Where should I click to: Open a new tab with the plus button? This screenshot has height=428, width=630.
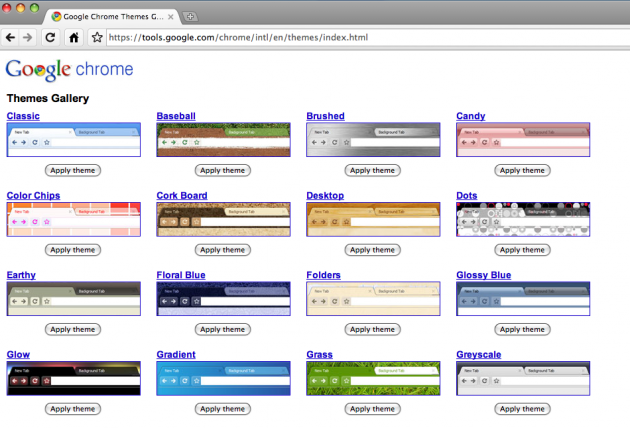click(x=190, y=16)
